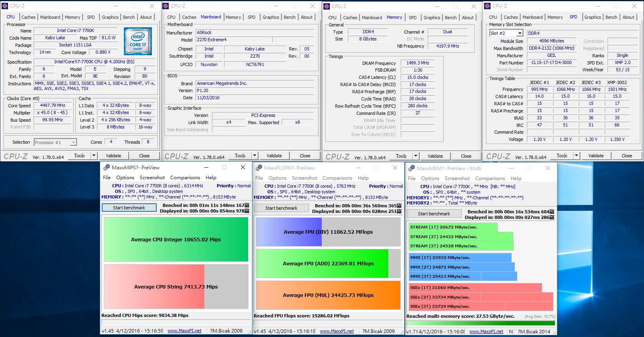Click the Intel Core i7 7700K name field
The width and height of the screenshot is (644, 337).
click(x=76, y=30)
